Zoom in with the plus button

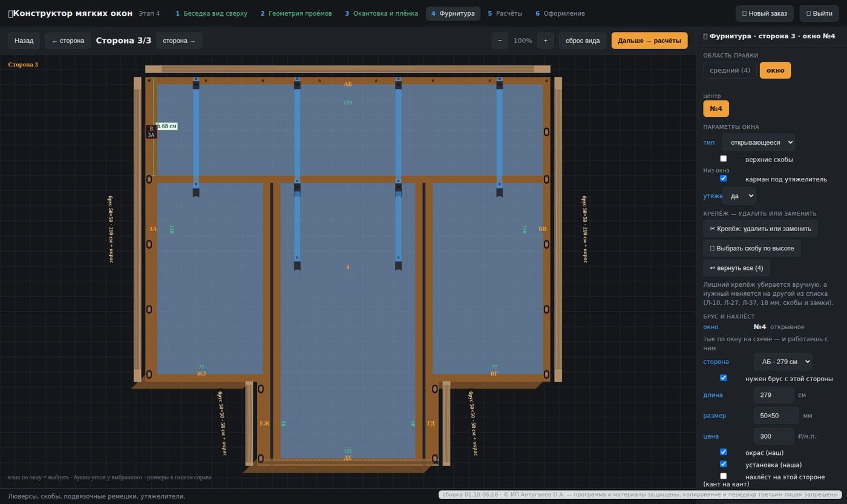coord(545,41)
